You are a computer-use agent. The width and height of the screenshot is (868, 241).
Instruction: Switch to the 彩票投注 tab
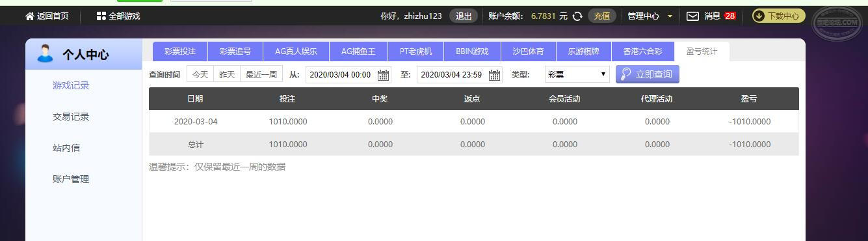point(180,51)
